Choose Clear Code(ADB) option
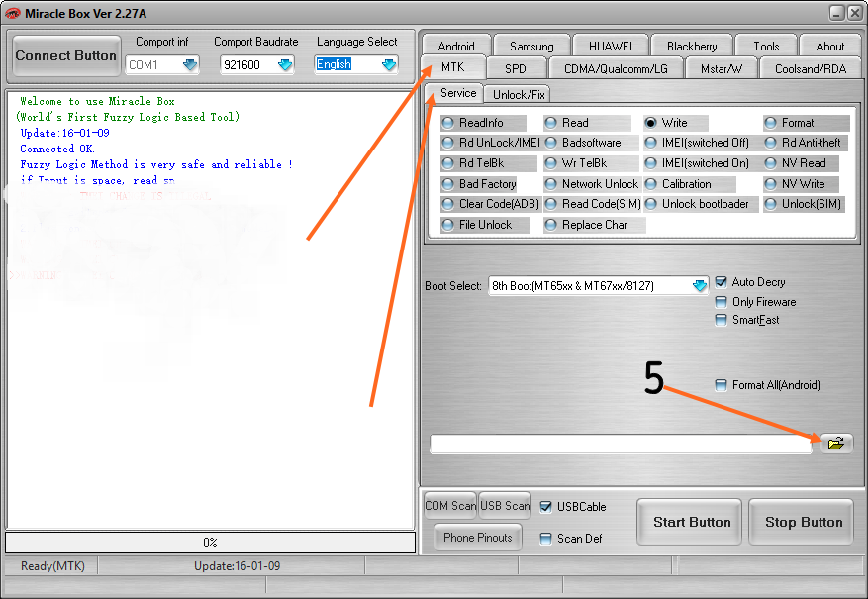This screenshot has height=599, width=868. (491, 204)
